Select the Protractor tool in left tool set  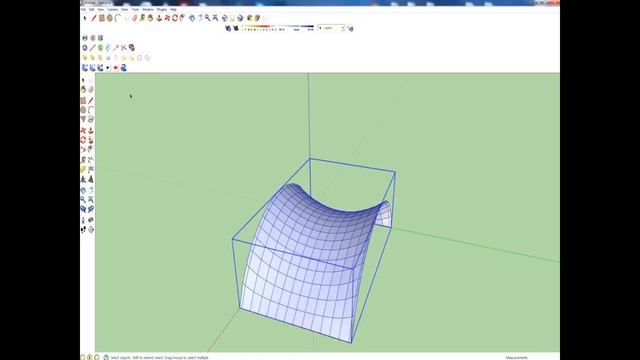click(83, 169)
